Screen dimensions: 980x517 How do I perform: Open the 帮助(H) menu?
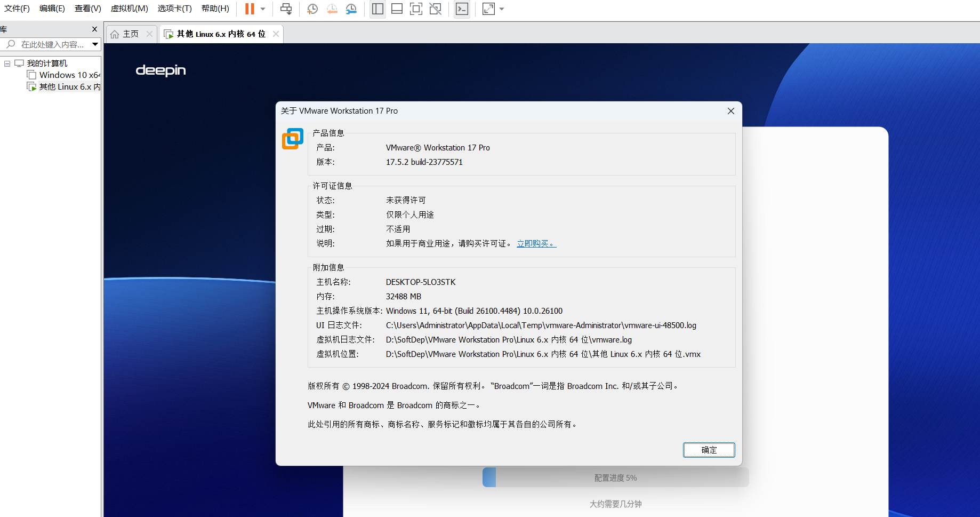pyautogui.click(x=215, y=9)
